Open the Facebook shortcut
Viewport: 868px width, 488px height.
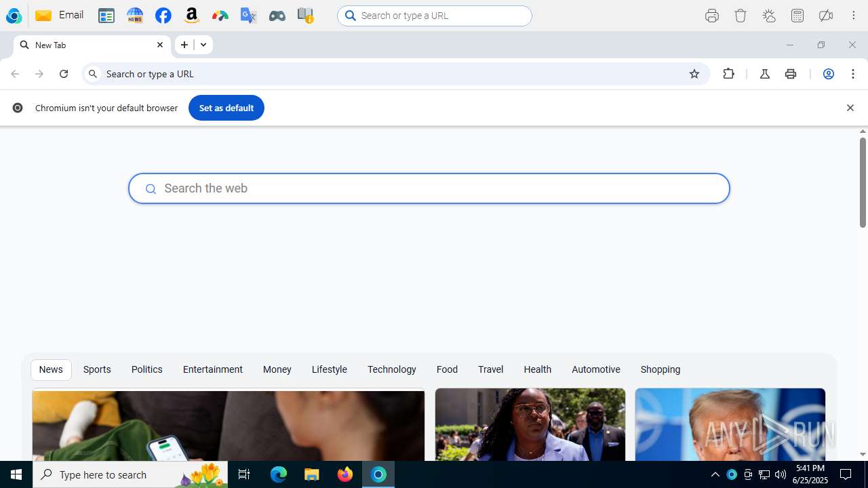[163, 16]
